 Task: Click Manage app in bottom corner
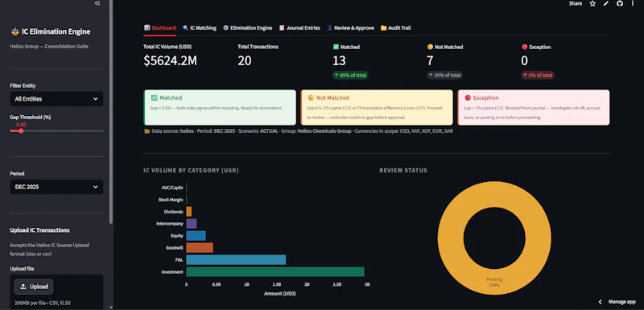pos(621,302)
